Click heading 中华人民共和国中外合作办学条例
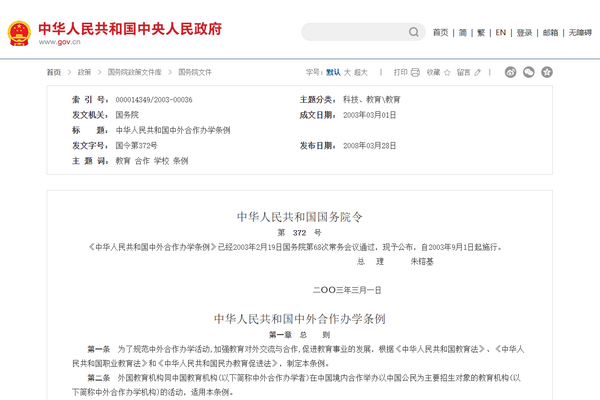 [300, 319]
